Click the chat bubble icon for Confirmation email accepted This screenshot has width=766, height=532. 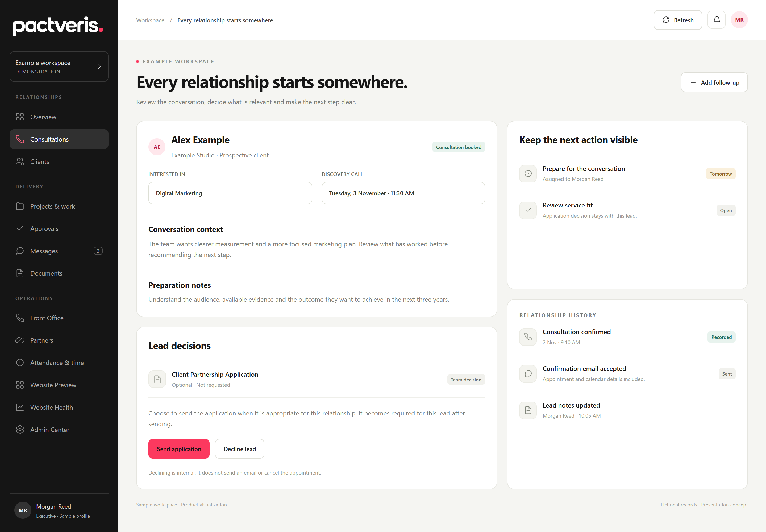528,374
